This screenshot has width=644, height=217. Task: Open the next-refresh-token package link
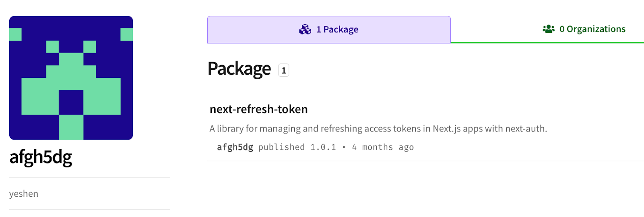pos(258,109)
